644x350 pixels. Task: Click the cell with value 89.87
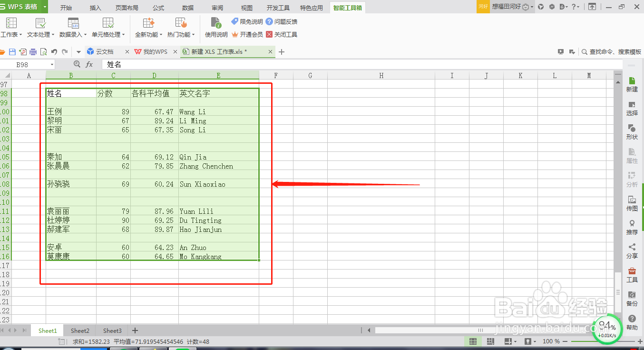pyautogui.click(x=155, y=230)
